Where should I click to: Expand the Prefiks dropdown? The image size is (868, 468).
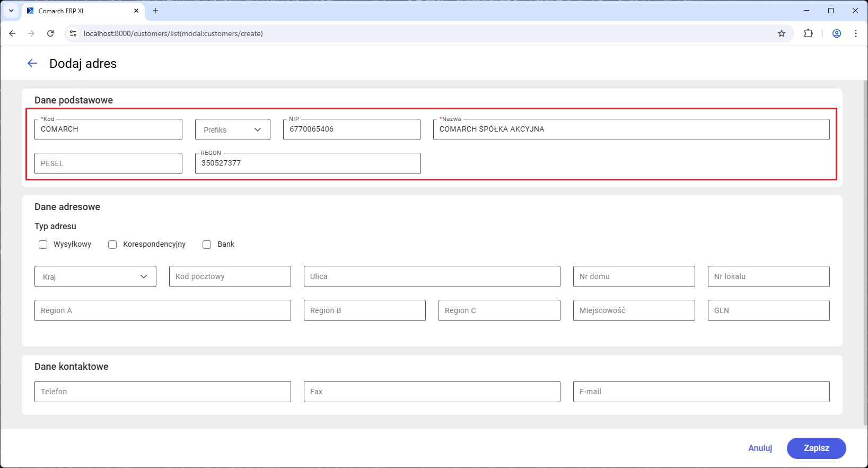(233, 129)
